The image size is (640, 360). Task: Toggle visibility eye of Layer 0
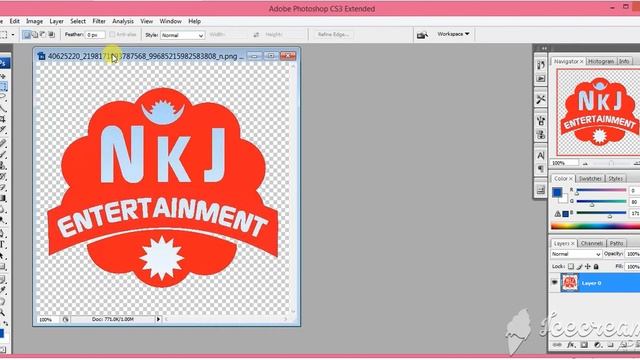[x=554, y=282]
